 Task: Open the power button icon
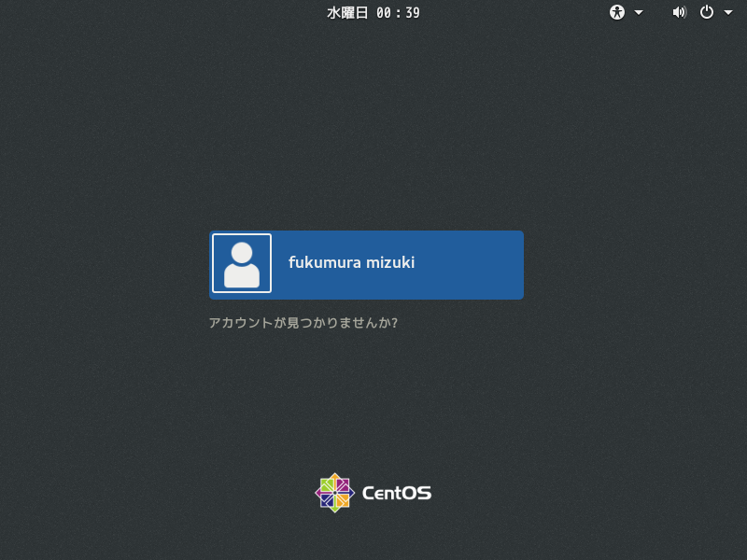[x=707, y=12]
